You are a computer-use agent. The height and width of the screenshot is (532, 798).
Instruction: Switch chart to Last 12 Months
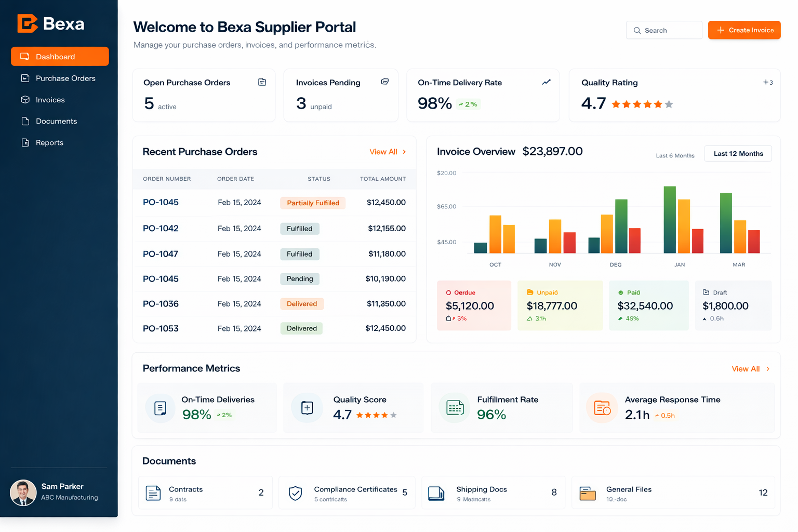738,154
